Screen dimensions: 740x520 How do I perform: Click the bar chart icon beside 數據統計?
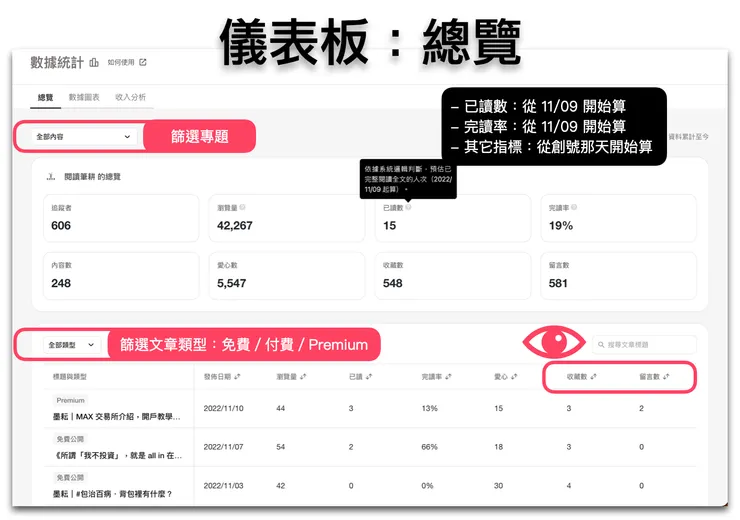94,62
